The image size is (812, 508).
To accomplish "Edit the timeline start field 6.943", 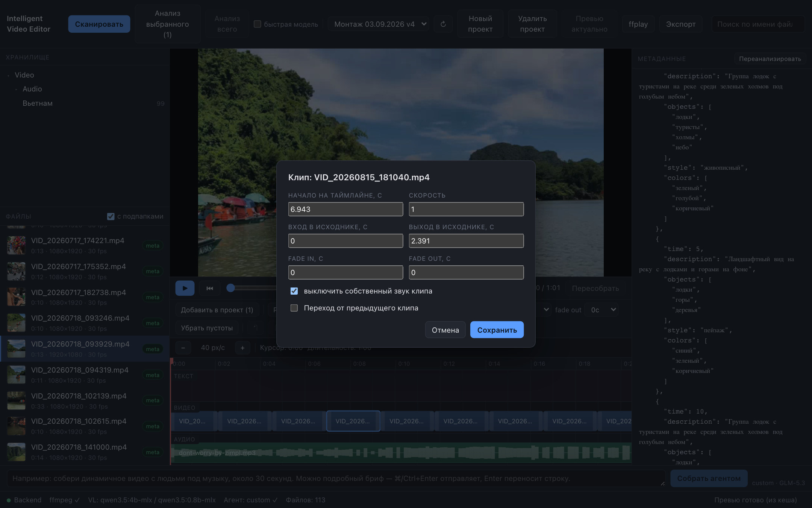I will tap(345, 209).
